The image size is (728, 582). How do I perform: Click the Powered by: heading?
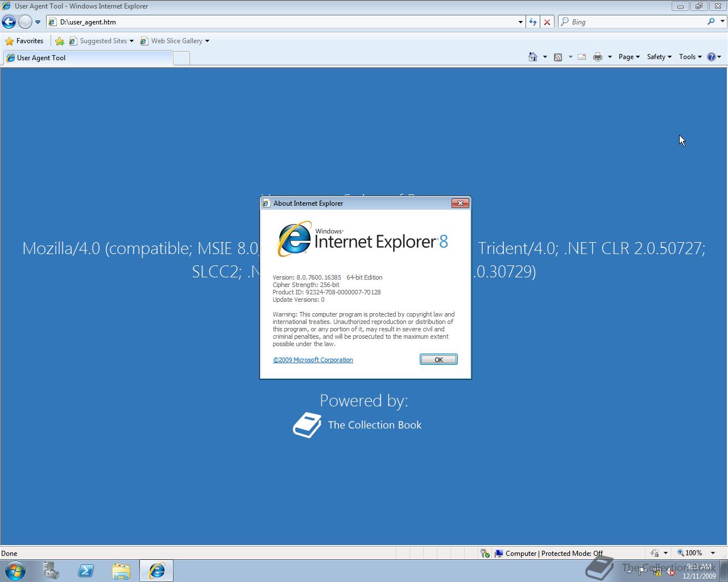pos(364,401)
